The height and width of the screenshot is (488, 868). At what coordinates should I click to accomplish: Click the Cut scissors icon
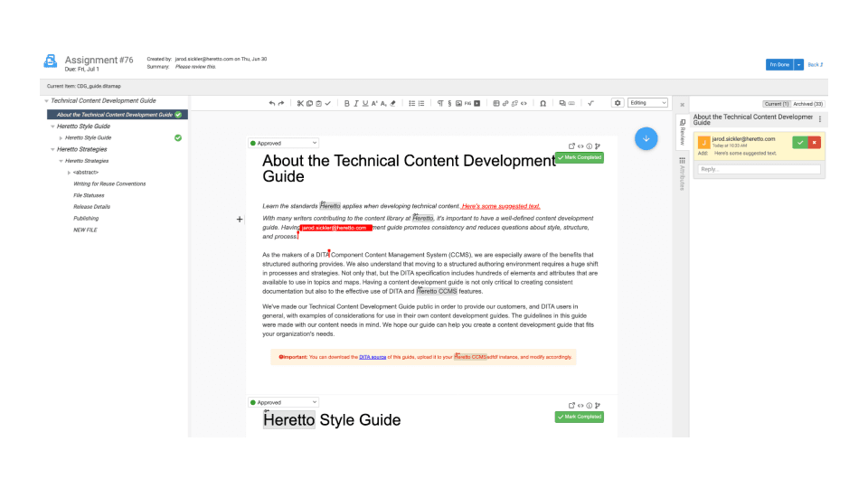click(x=300, y=103)
